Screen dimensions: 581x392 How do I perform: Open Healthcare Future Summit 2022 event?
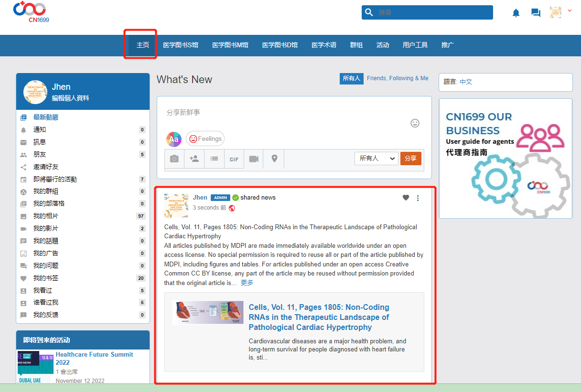coord(95,359)
